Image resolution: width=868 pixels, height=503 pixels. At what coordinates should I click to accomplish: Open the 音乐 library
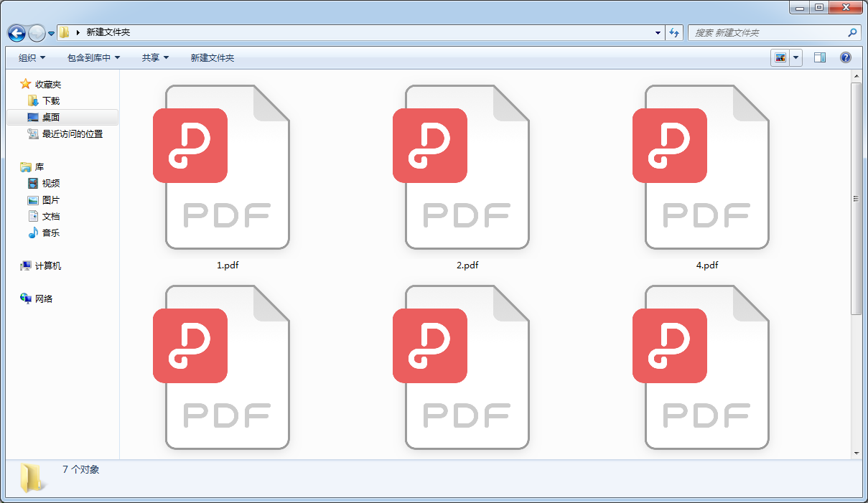tap(51, 233)
